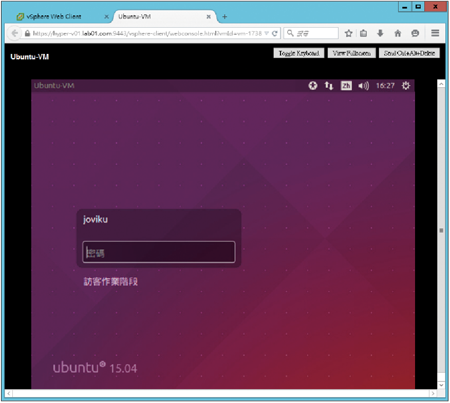450x403 pixels.
Task: Click the browser search box
Action: pyautogui.click(x=311, y=33)
